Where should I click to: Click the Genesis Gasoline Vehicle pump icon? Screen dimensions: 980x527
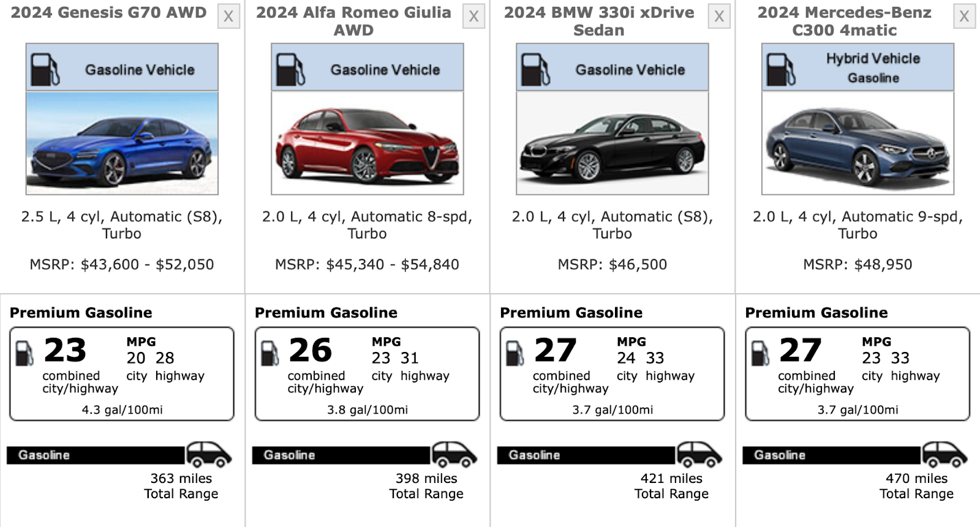tap(45, 69)
